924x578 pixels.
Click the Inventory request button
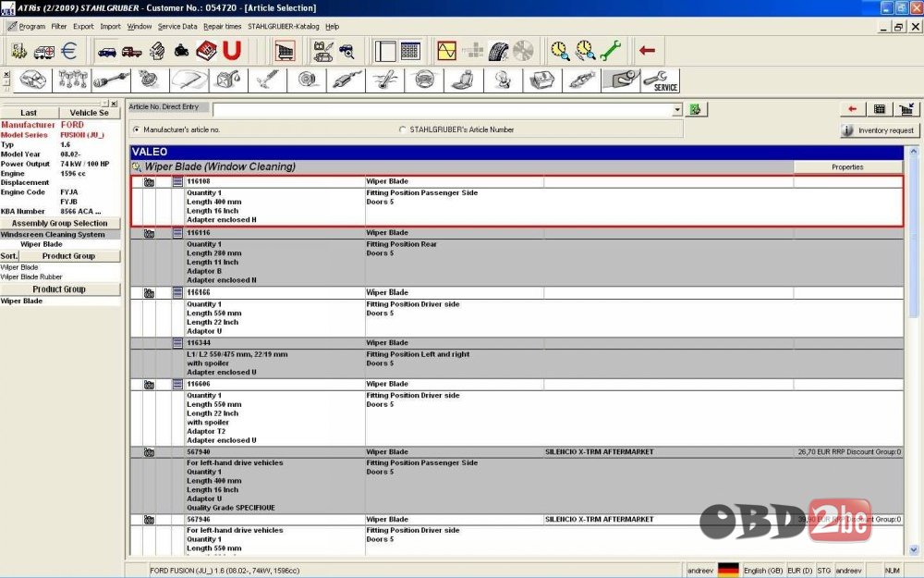click(880, 130)
